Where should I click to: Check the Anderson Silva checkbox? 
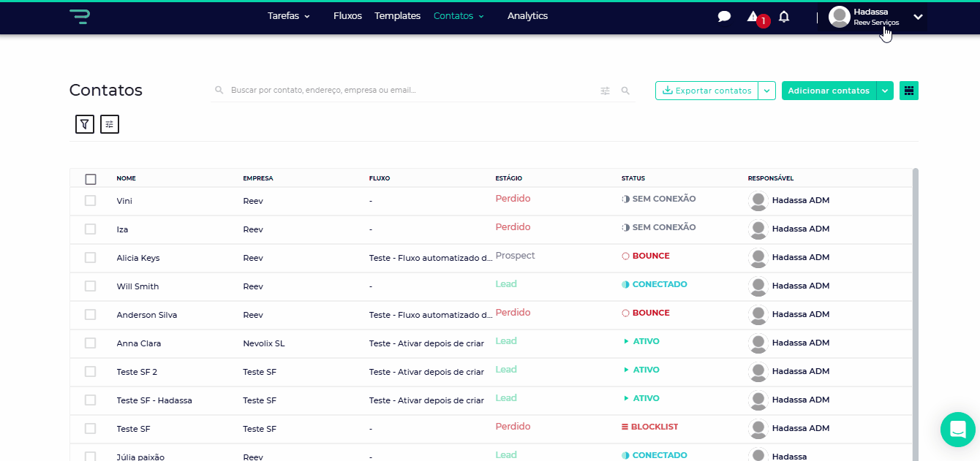pos(91,314)
